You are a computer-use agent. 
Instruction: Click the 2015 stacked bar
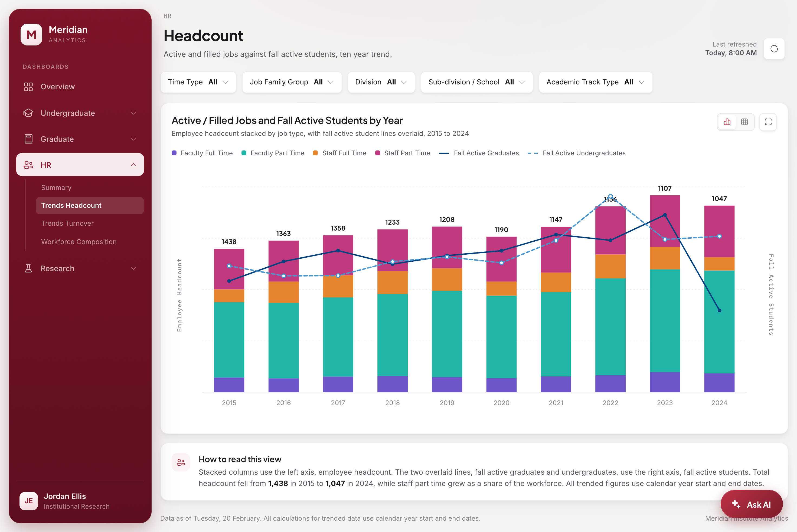tap(229, 321)
